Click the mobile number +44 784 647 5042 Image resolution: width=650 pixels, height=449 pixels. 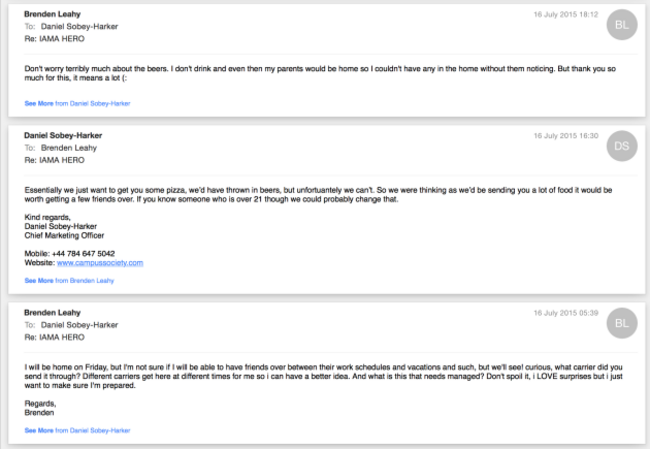(83, 253)
